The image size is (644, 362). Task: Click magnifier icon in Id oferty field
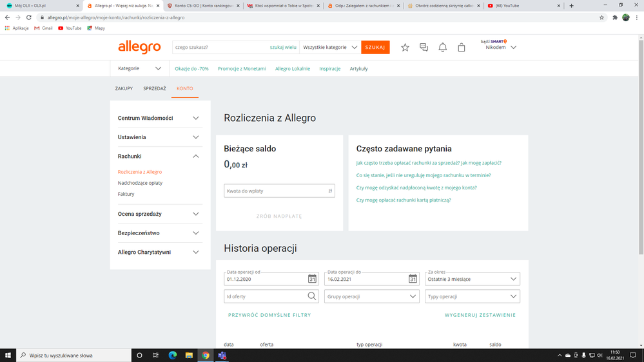point(312,296)
